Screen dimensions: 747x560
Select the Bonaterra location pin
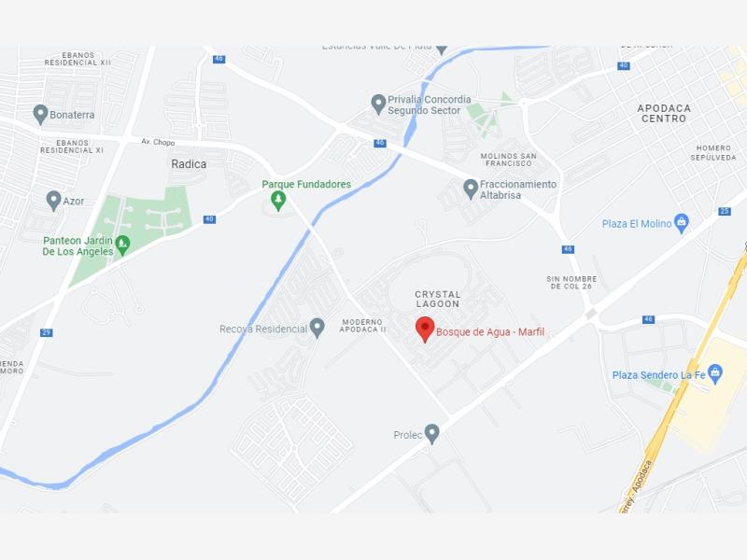coord(40,115)
